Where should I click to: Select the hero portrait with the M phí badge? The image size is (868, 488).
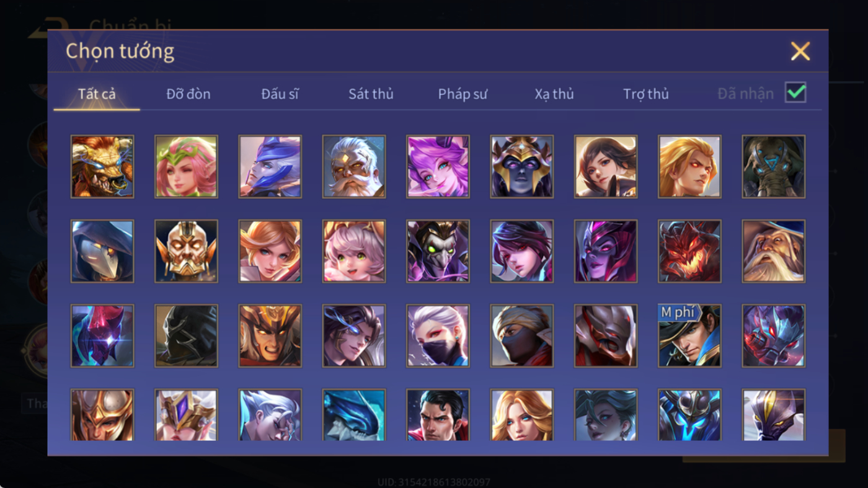click(x=689, y=335)
